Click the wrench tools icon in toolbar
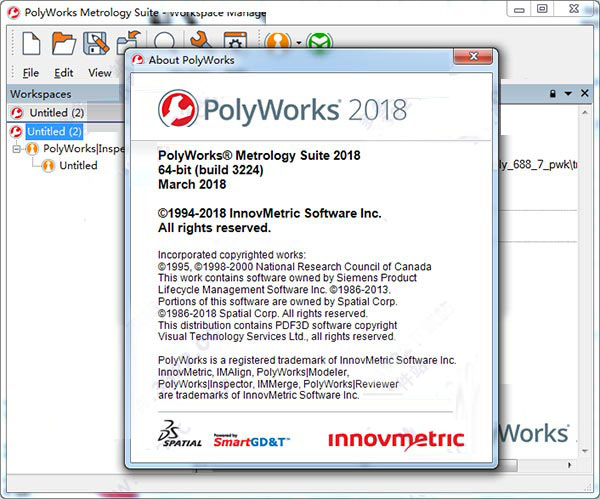This screenshot has height=499, width=600. point(201,40)
